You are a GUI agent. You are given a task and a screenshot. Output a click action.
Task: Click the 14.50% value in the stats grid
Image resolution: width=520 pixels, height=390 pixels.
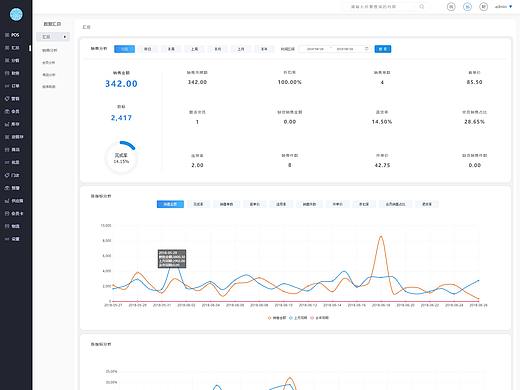pyautogui.click(x=382, y=122)
